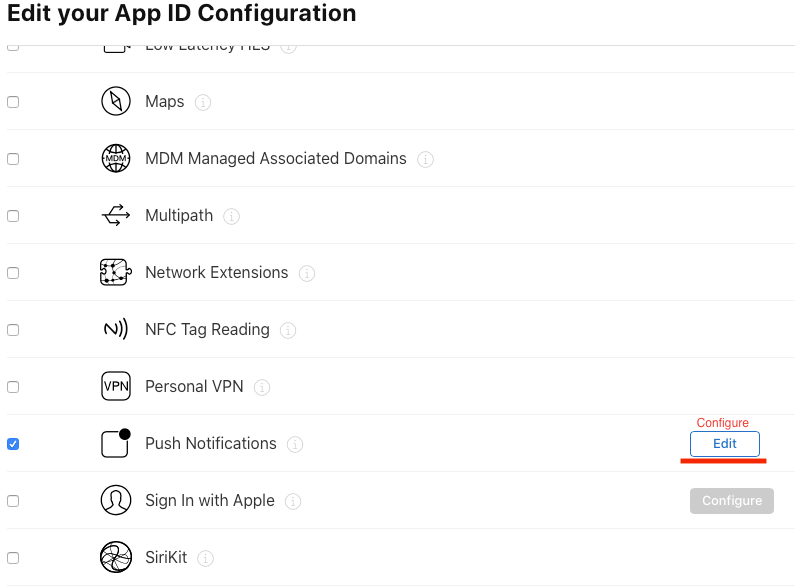Viewport: 795px width, 587px height.
Task: Open info tooltip next to Multipath
Action: click(x=231, y=216)
